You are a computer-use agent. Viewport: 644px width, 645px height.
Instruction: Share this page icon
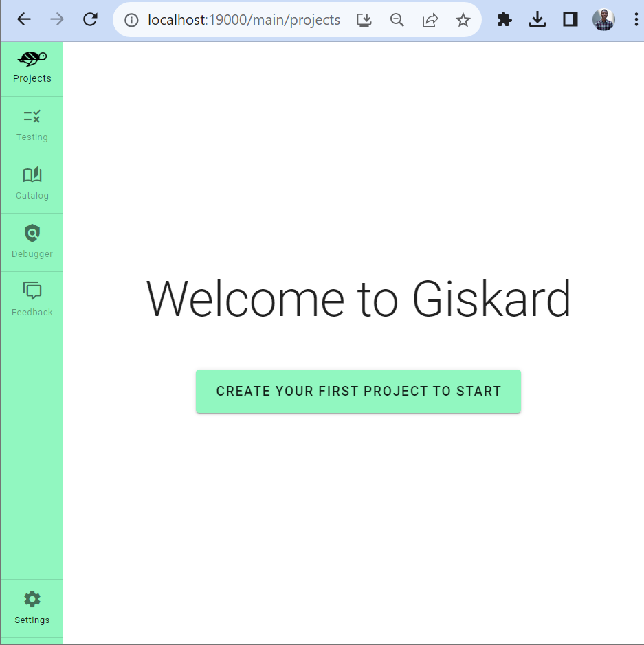point(430,20)
